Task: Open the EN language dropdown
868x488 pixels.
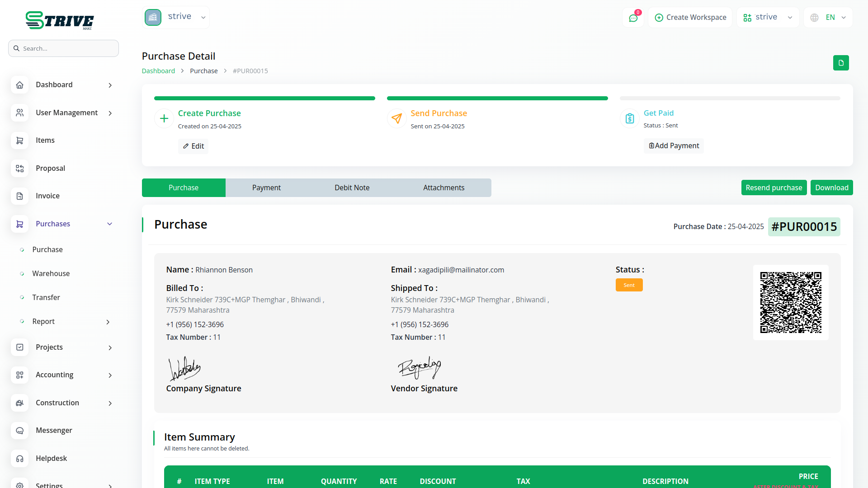Action: pyautogui.click(x=828, y=18)
